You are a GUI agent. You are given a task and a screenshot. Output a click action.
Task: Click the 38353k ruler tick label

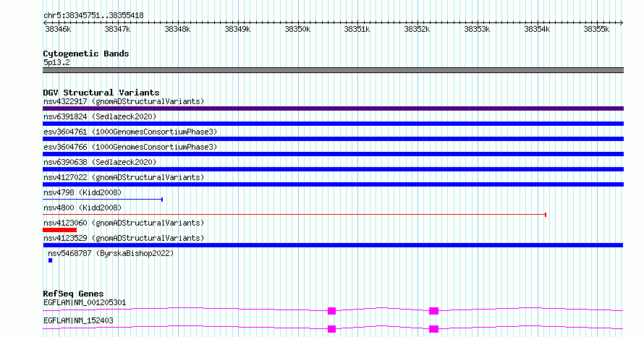(477, 30)
